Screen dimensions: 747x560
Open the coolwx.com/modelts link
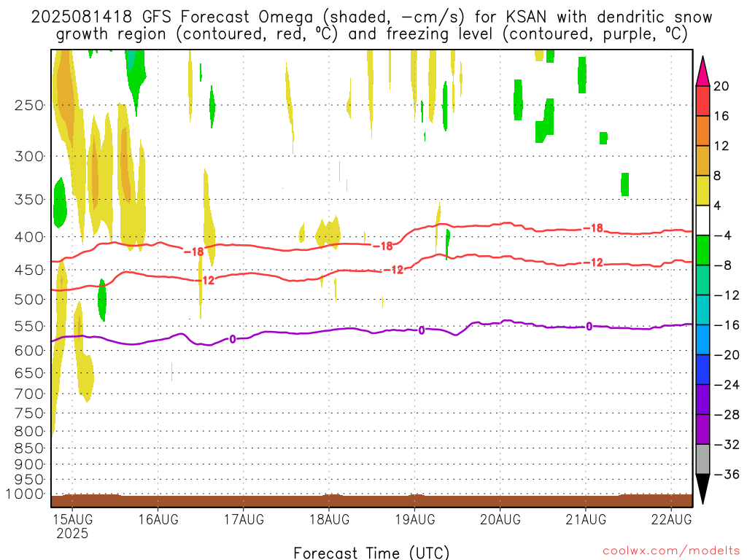[671, 551]
